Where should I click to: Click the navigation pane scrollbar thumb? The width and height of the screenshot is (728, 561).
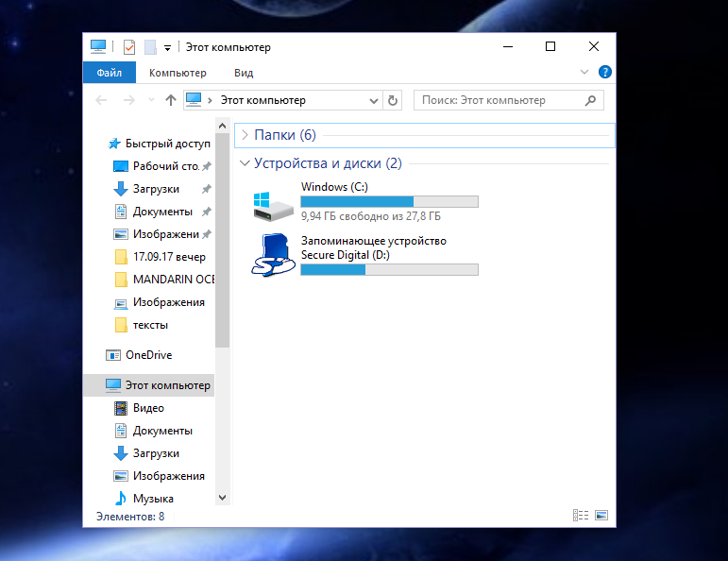pyautogui.click(x=223, y=240)
